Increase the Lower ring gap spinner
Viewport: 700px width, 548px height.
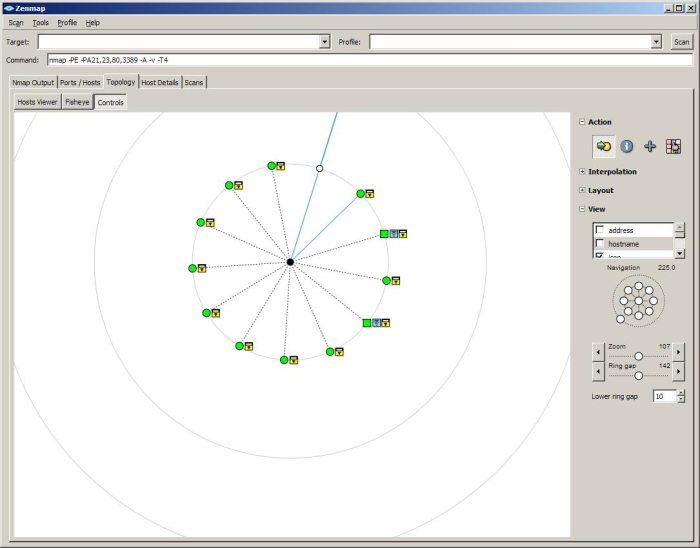point(681,393)
